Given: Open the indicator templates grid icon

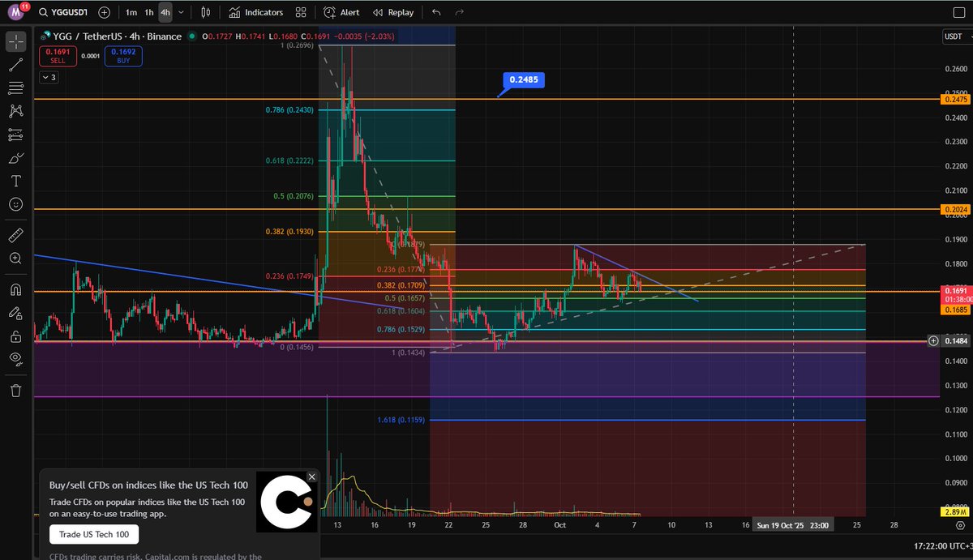Looking at the screenshot, I should [x=302, y=12].
